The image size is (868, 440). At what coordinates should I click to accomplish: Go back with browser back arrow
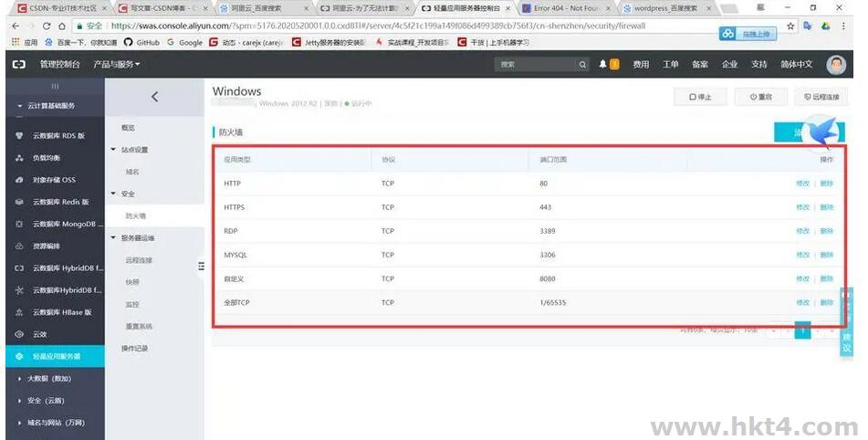click(16, 26)
